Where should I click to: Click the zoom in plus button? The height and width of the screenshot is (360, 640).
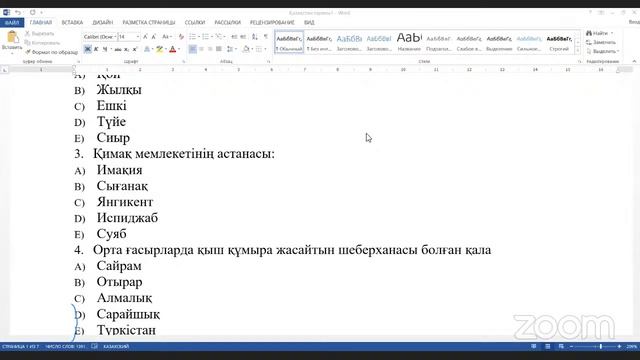tap(619, 347)
